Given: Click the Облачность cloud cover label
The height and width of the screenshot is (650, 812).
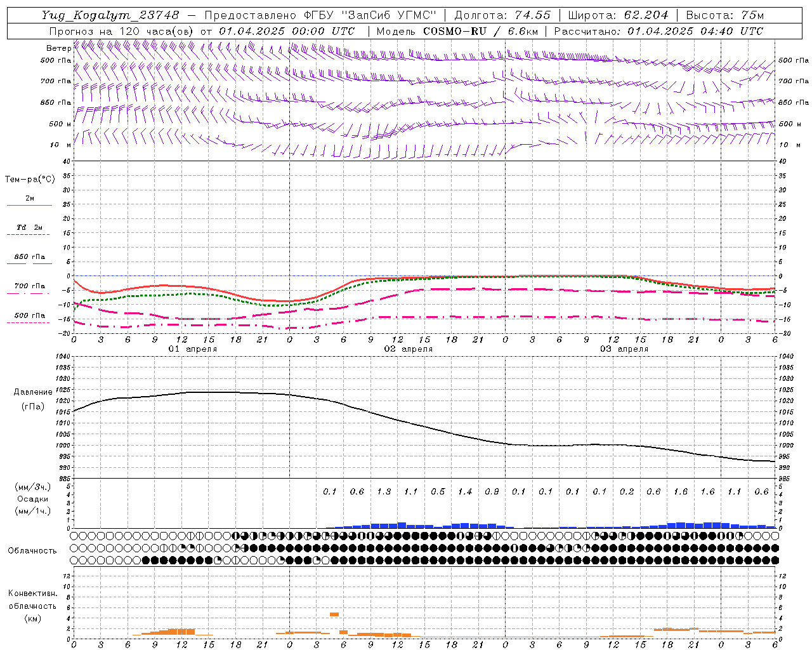Looking at the screenshot, I should [x=32, y=551].
